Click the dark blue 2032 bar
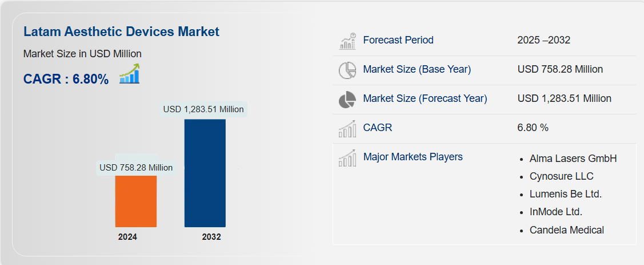The width and height of the screenshot is (644, 265). point(205,173)
